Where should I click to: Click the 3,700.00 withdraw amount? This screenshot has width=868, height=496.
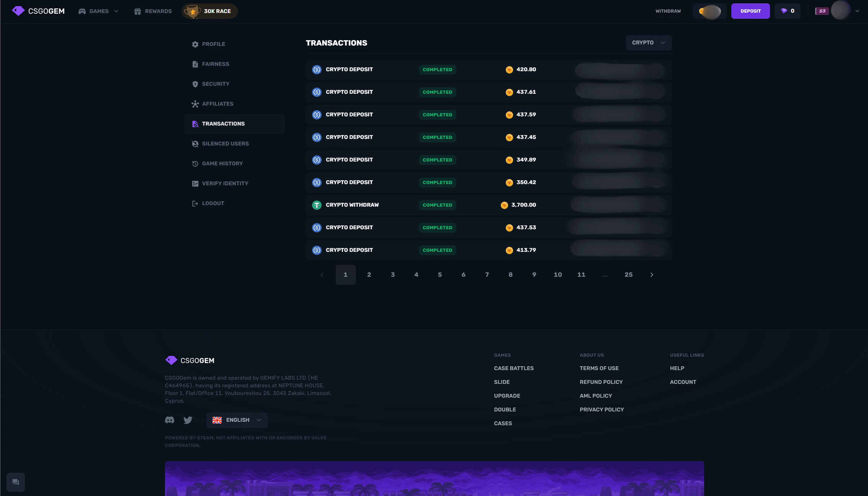pyautogui.click(x=523, y=205)
